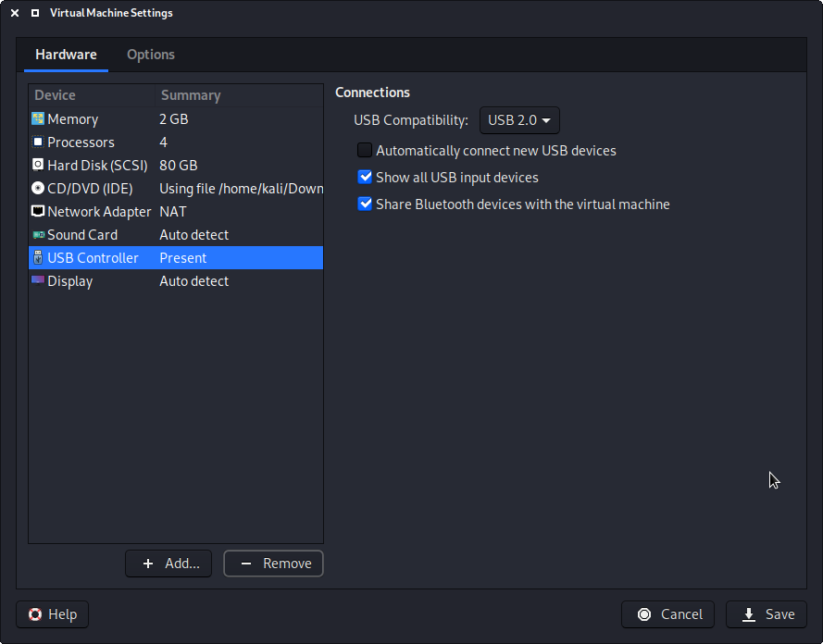Remove the selected device
The width and height of the screenshot is (823, 644).
tap(274, 563)
